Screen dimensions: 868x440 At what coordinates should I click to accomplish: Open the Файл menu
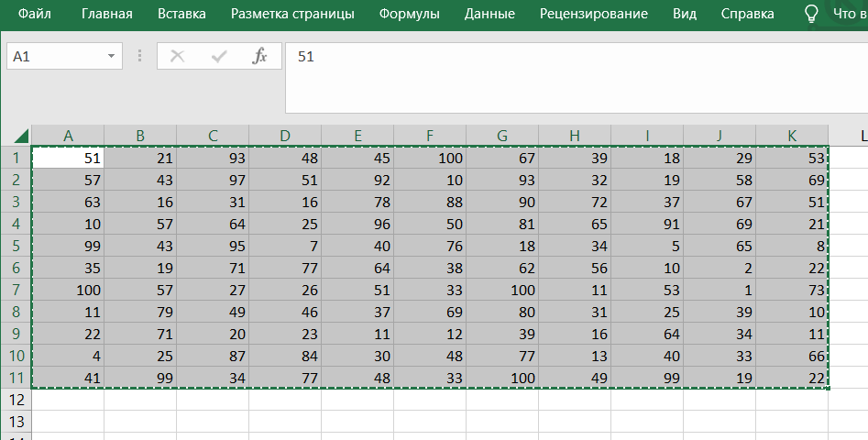[35, 14]
